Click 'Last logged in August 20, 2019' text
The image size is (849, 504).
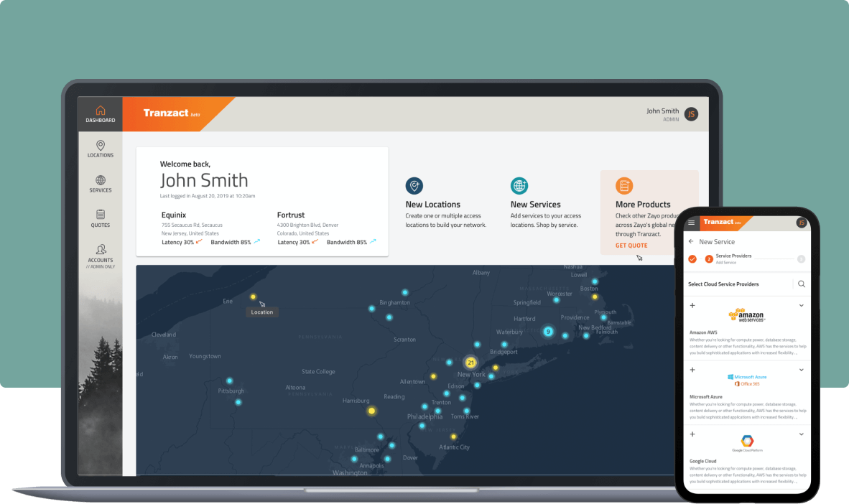(208, 196)
